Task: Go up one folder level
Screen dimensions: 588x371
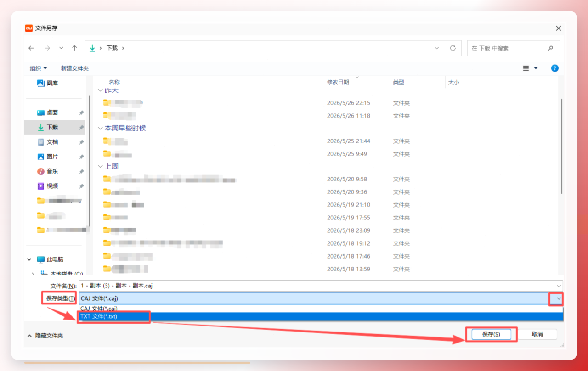Action: point(74,48)
